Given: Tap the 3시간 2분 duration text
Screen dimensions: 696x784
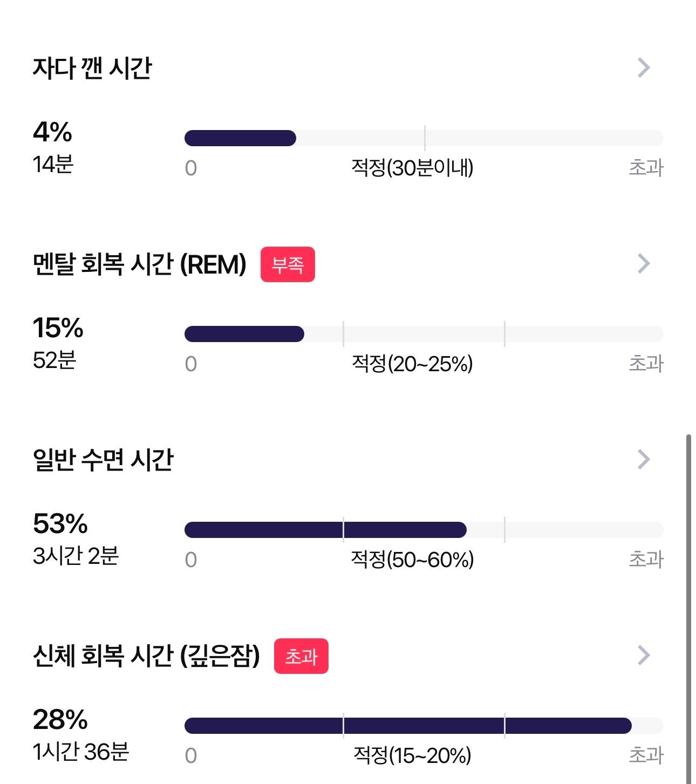Looking at the screenshot, I should tap(76, 556).
